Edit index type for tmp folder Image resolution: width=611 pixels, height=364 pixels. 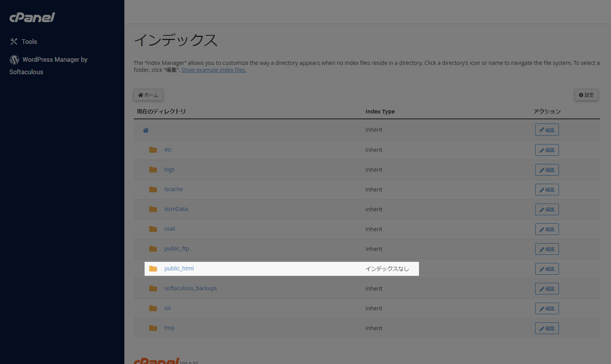547,328
